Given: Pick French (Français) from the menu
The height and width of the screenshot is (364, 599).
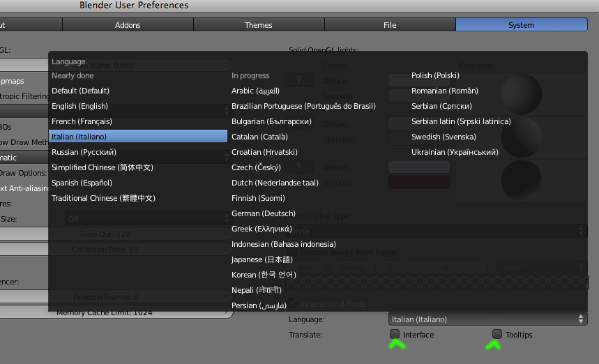Looking at the screenshot, I should tap(82, 121).
